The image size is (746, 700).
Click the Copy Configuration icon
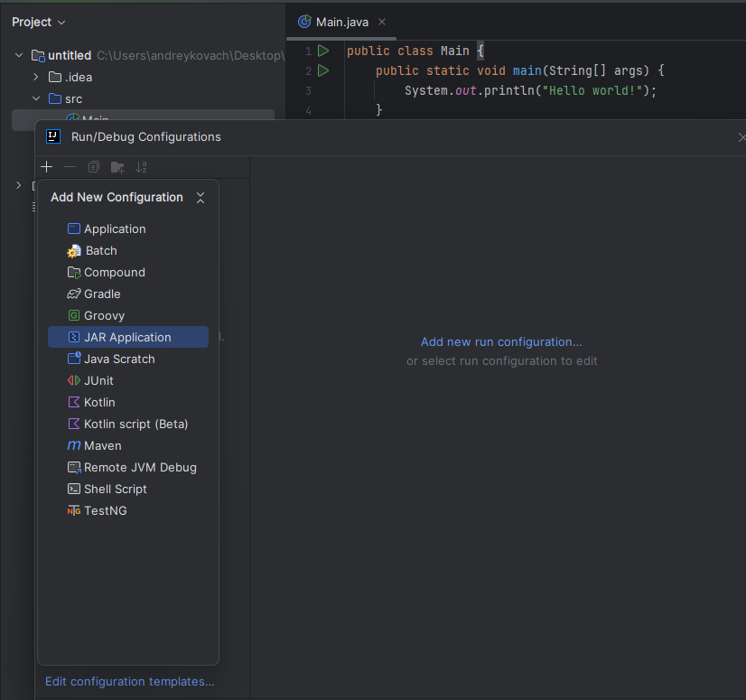pyautogui.click(x=94, y=167)
